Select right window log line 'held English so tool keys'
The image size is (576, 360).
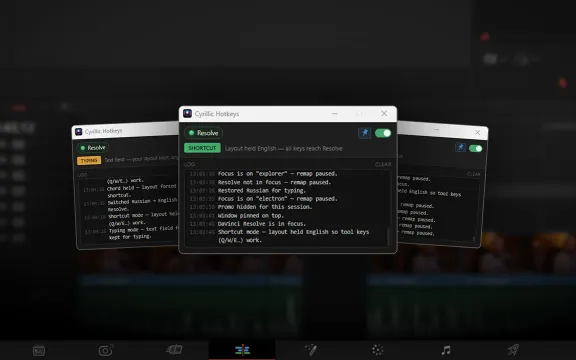pos(429,193)
